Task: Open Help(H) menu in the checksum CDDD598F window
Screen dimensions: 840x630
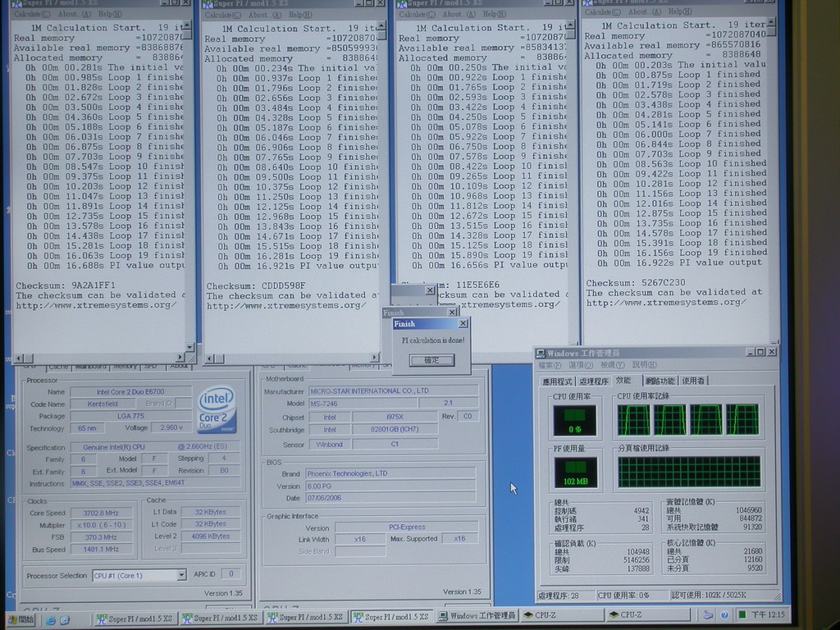Action: [x=300, y=15]
